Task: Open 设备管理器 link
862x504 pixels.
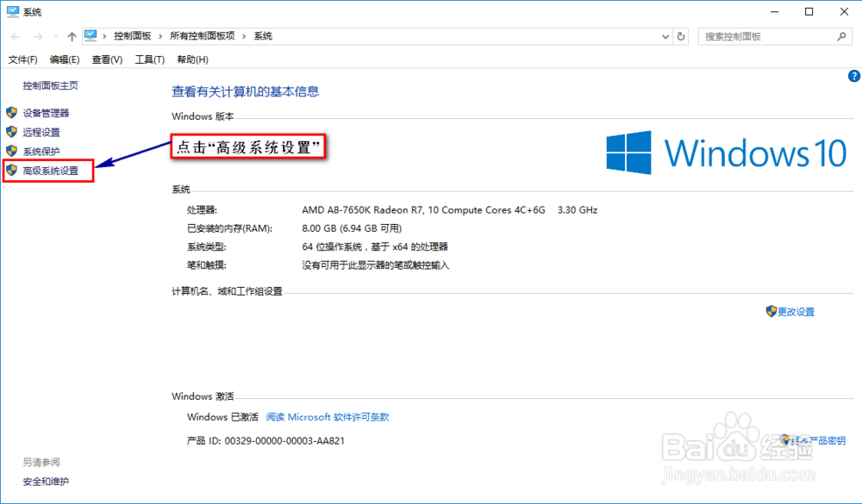Action: [x=47, y=113]
